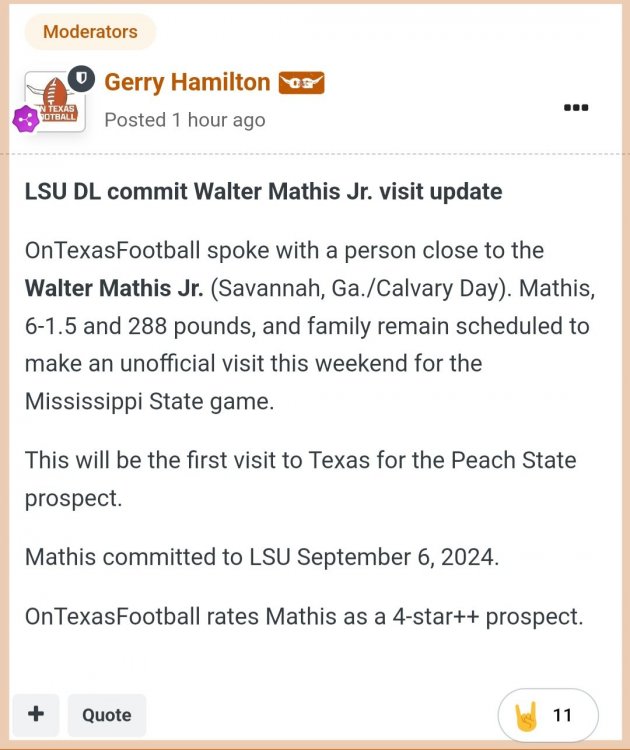The image size is (630, 750).
Task: Open the On Texas Football avatar image
Action: (x=54, y=103)
